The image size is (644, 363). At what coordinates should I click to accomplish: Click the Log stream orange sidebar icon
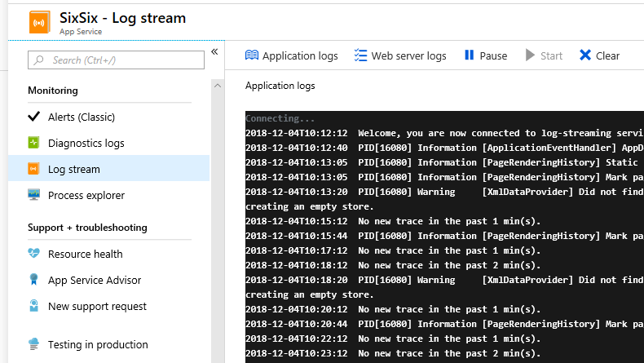33,169
